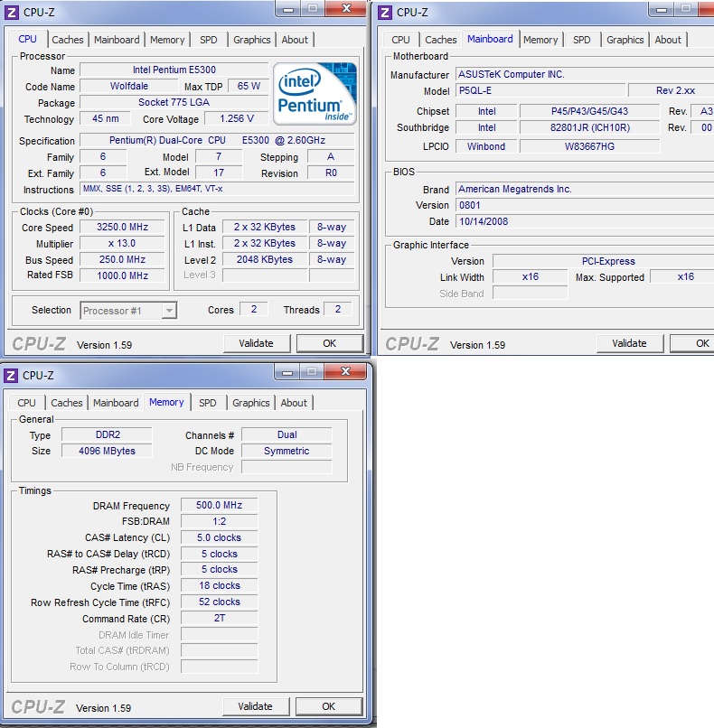Click the P45/P43/G45/G43 chipset value
Image resolution: width=714 pixels, height=728 pixels.
[x=589, y=111]
